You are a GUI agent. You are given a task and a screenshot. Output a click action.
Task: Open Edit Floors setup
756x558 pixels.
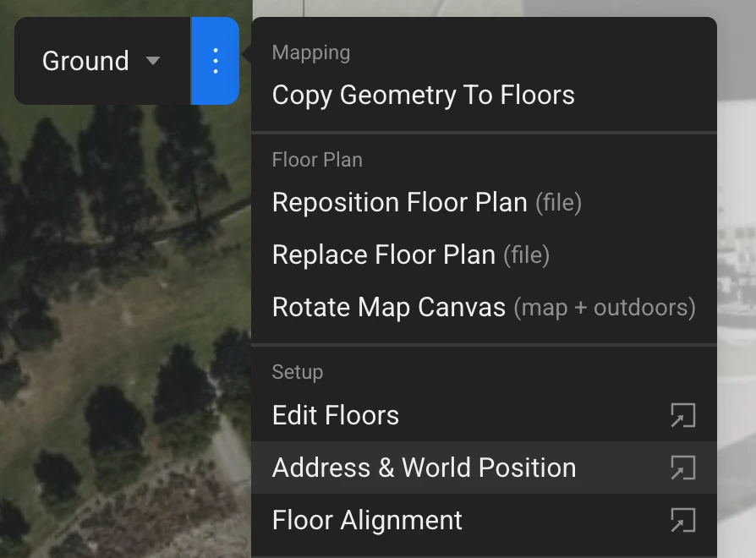(484, 415)
